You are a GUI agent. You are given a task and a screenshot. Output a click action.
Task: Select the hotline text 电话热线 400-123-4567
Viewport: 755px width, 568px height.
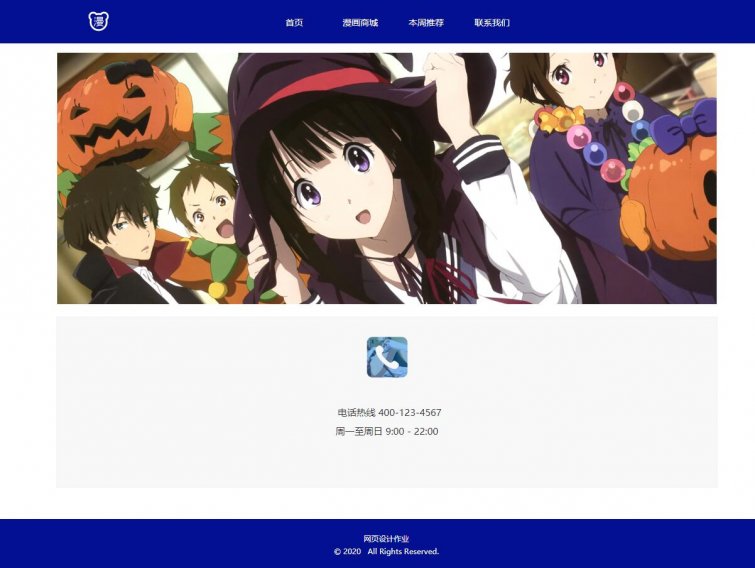pos(389,413)
